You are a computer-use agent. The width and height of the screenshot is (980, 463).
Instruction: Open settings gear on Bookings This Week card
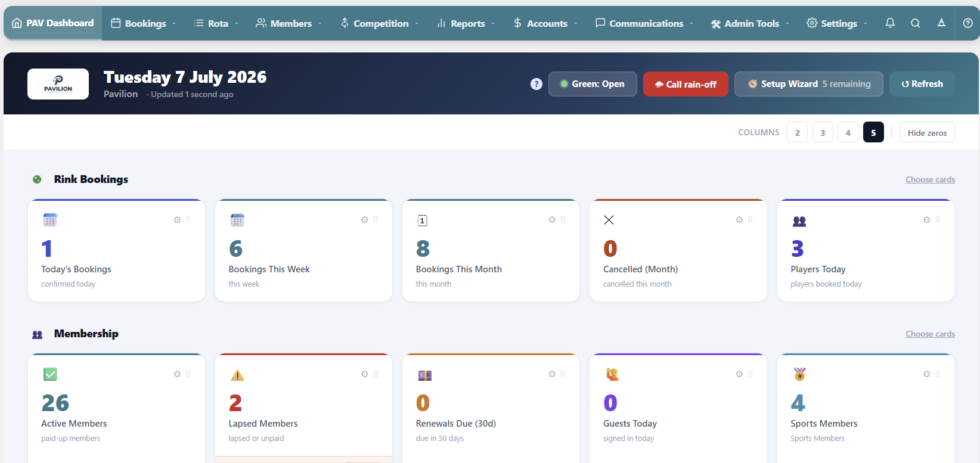pos(365,220)
